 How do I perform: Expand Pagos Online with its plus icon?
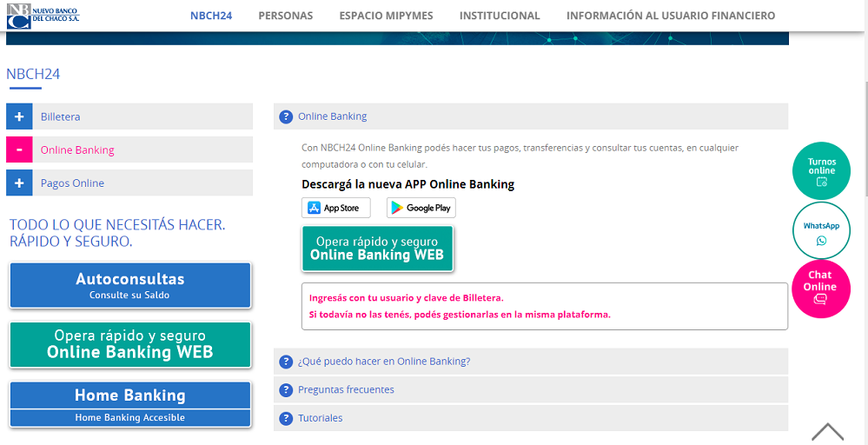click(x=19, y=183)
